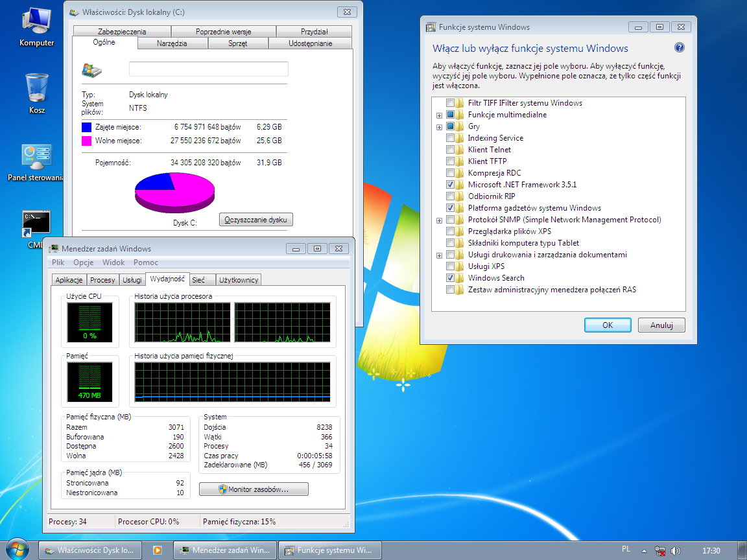Click the Oczyszczanie dysku button
Screen dimensions: 747x560
coord(256,220)
